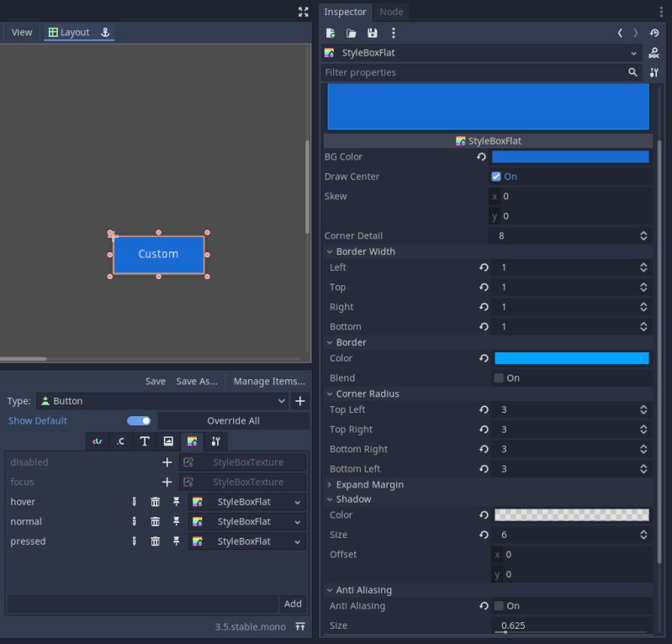Open the View menu

22,32
